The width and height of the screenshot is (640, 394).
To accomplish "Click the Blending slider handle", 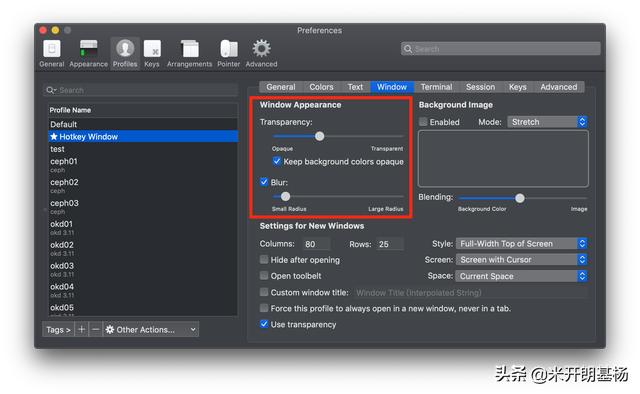I will [x=520, y=198].
